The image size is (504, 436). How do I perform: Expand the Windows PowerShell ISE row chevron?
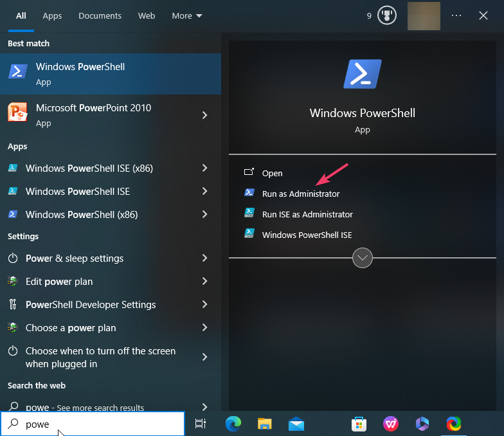[x=204, y=191]
